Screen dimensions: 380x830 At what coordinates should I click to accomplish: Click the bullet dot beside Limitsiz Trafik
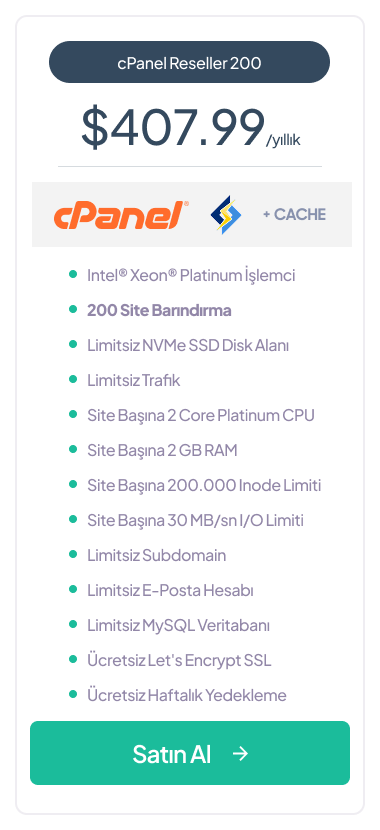coord(73,380)
